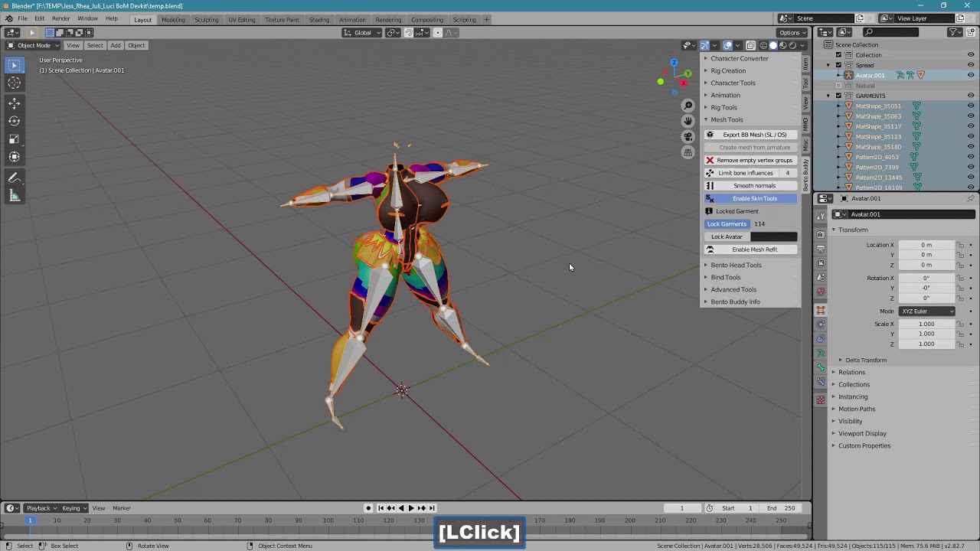Select the Annotate tool
The height and width of the screenshot is (551, 980).
pos(15,178)
